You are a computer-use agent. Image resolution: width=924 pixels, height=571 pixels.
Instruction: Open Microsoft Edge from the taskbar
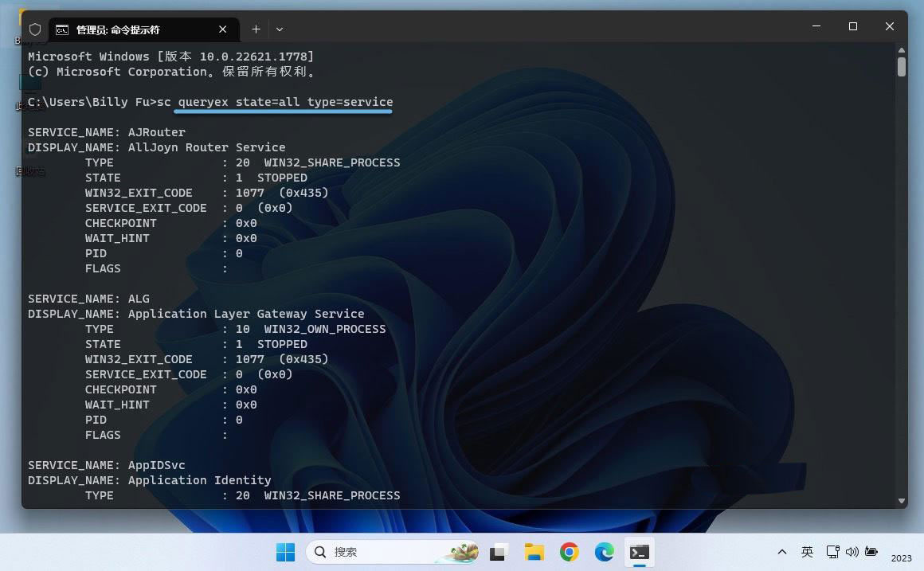click(x=604, y=552)
